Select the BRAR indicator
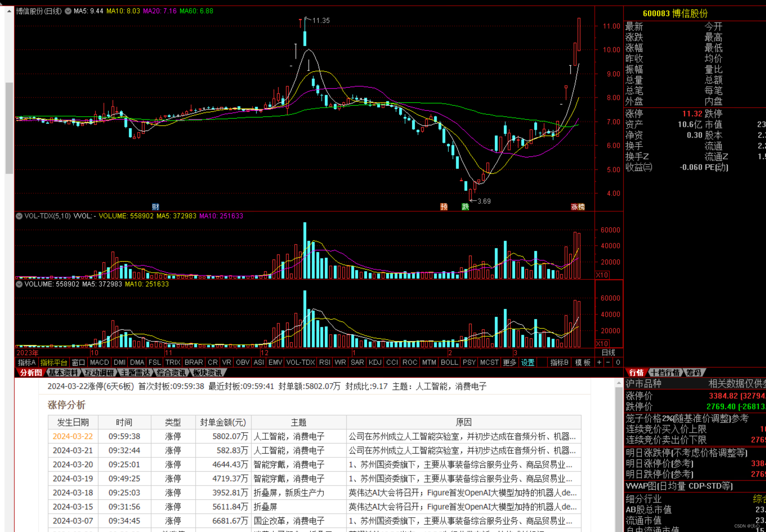 194,362
